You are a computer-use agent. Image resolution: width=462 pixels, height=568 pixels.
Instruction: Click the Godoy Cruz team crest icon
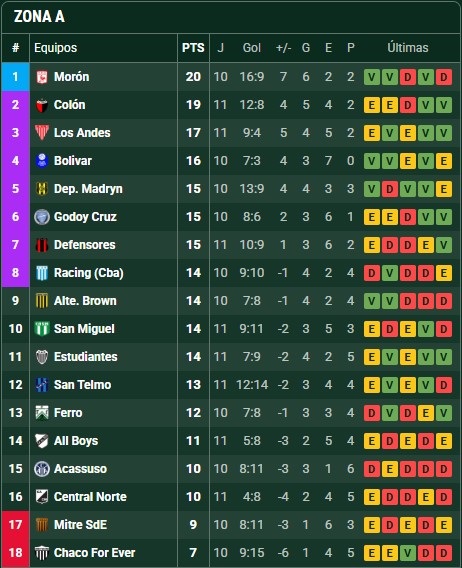click(42, 217)
